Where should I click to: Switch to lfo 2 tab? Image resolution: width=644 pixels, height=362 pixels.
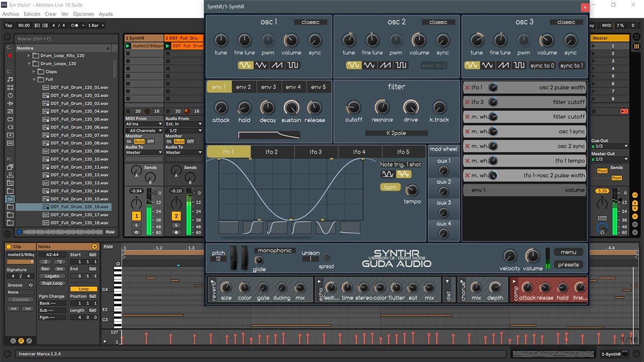click(272, 152)
